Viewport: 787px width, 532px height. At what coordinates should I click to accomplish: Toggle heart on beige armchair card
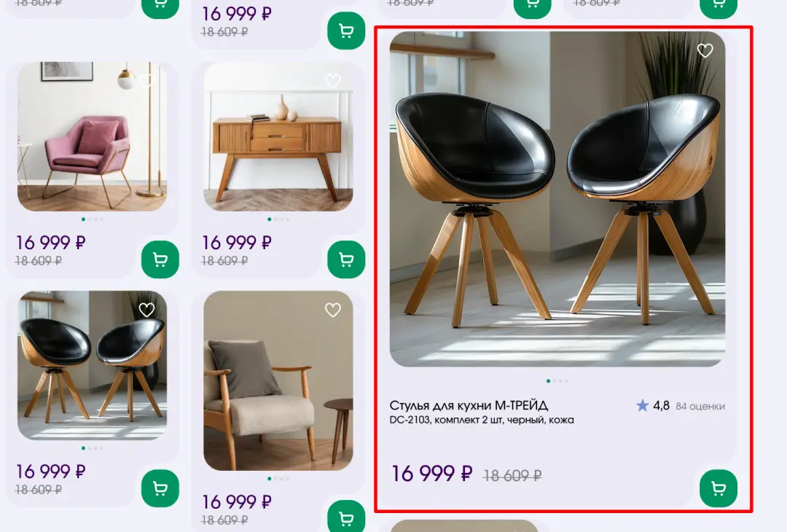click(x=333, y=310)
